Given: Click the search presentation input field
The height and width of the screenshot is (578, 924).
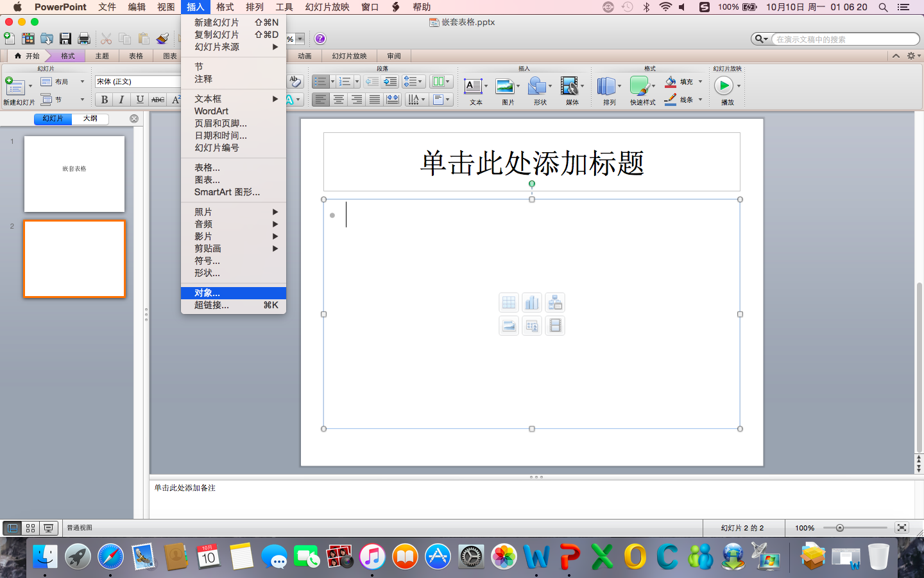Looking at the screenshot, I should coord(844,39).
